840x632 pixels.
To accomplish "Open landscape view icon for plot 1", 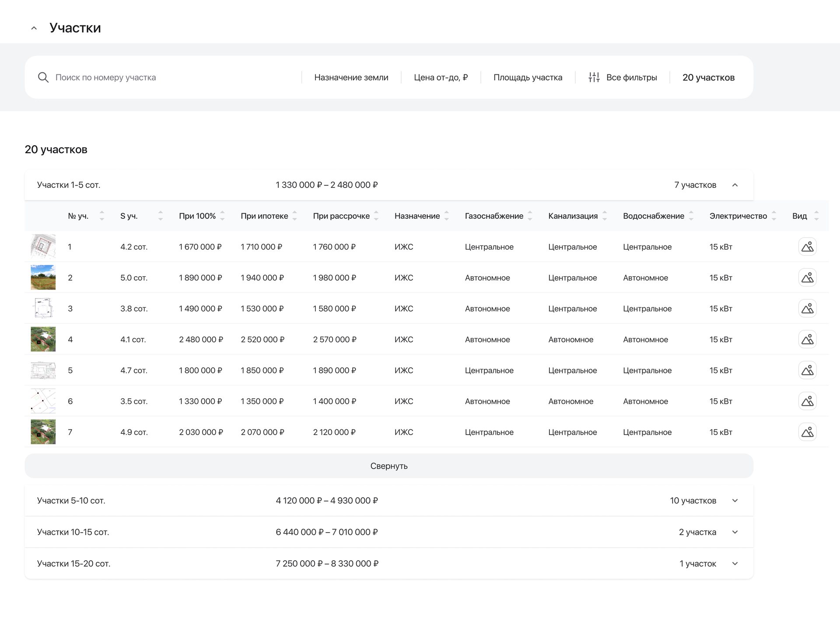I will pos(807,247).
